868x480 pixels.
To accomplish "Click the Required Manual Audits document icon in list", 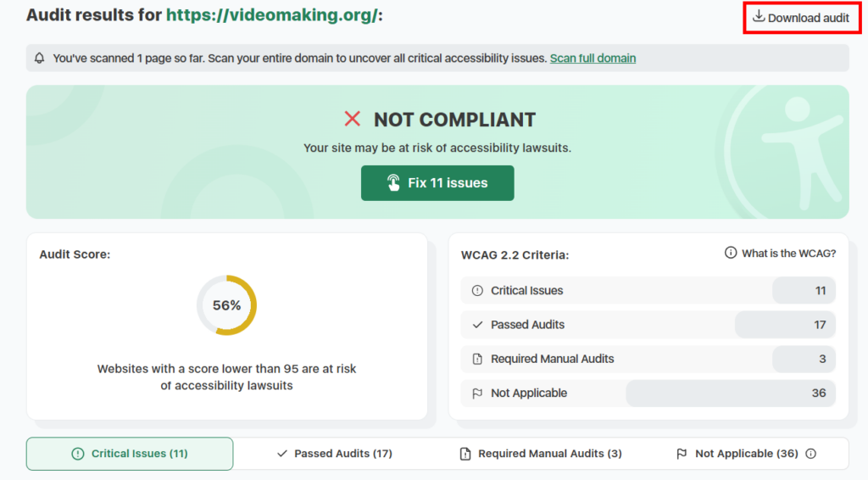I will 477,360.
